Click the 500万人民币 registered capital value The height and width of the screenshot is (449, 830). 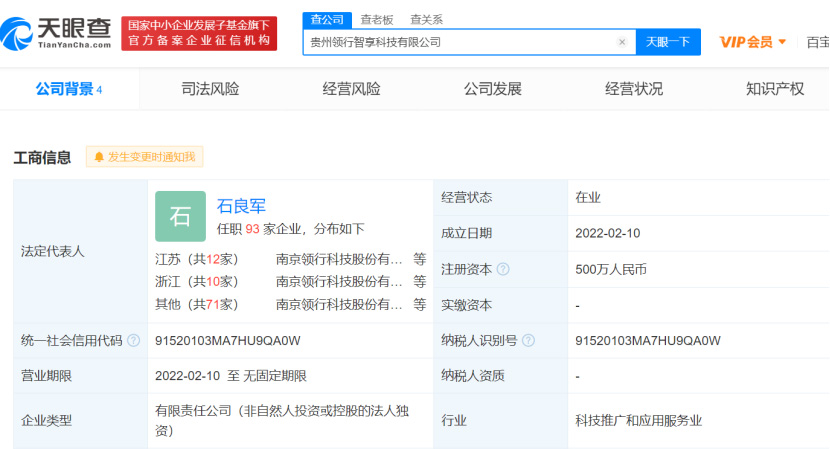(611, 269)
